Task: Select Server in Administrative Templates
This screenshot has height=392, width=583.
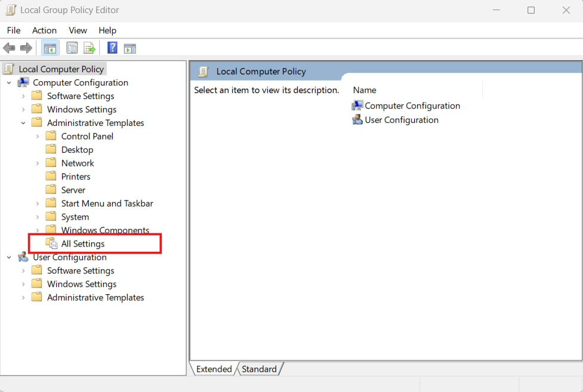Action: pos(73,190)
